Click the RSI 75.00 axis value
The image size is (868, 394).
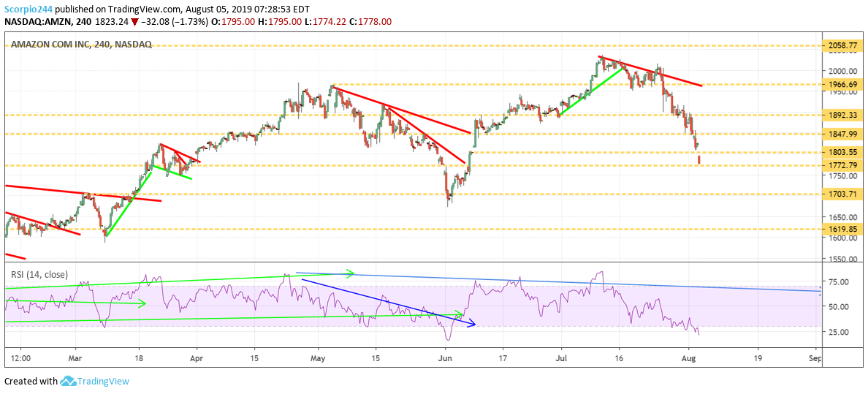tap(839, 281)
